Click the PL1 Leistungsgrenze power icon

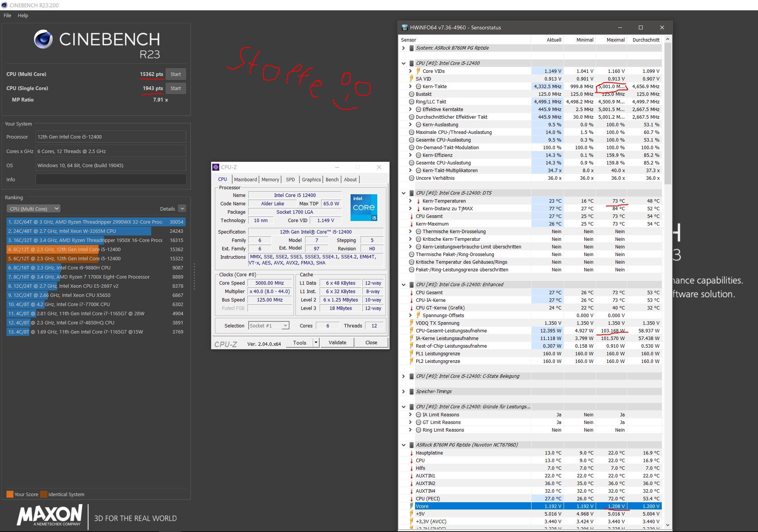[x=411, y=353]
